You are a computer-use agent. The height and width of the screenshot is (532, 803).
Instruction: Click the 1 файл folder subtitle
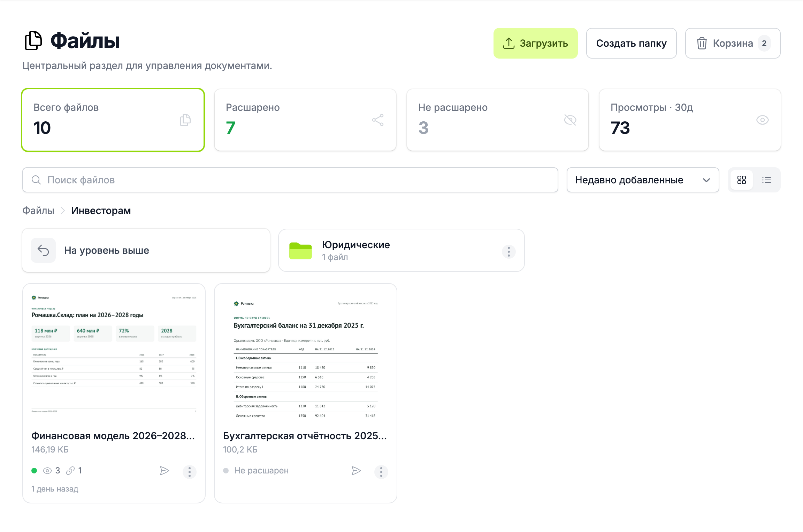335,257
